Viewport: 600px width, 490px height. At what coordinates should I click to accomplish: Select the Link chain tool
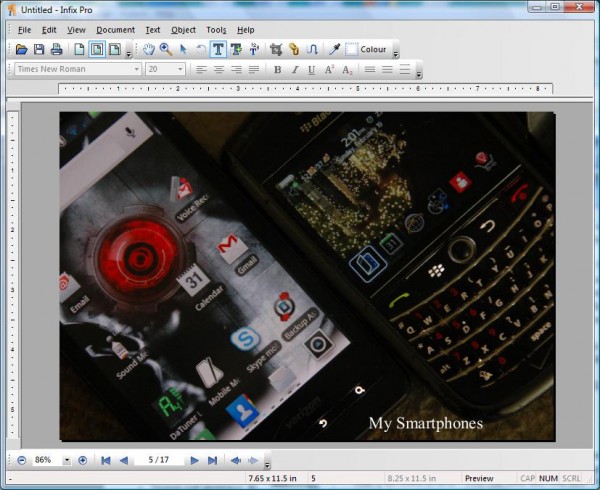(x=294, y=49)
